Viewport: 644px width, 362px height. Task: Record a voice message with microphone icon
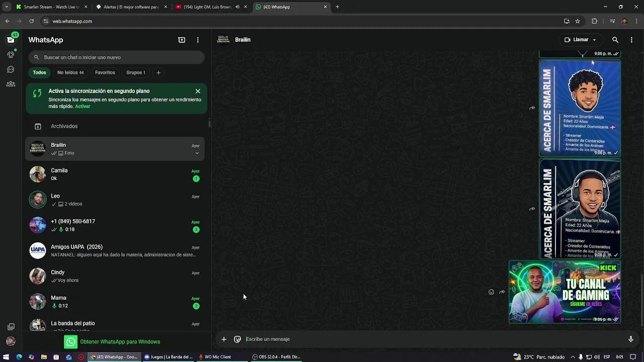[x=630, y=339]
